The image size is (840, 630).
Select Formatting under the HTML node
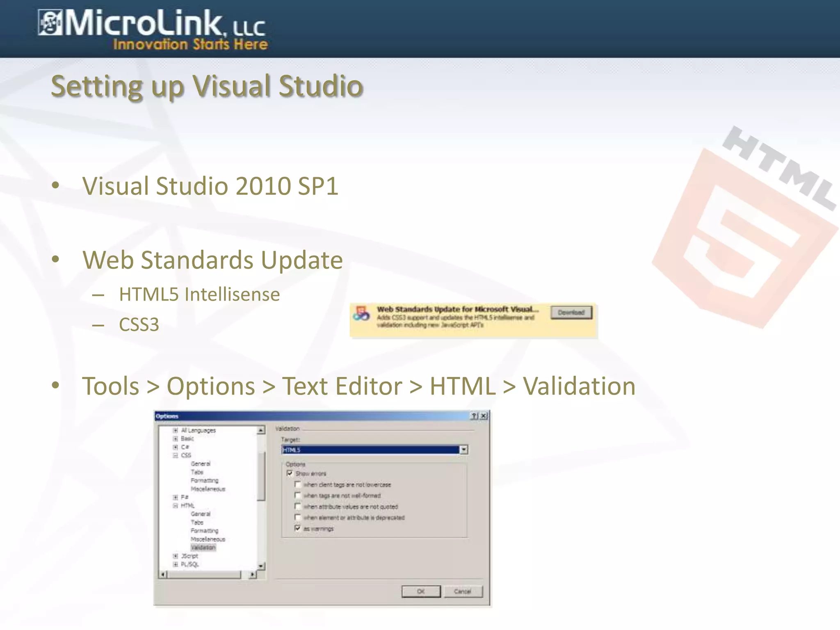point(204,531)
